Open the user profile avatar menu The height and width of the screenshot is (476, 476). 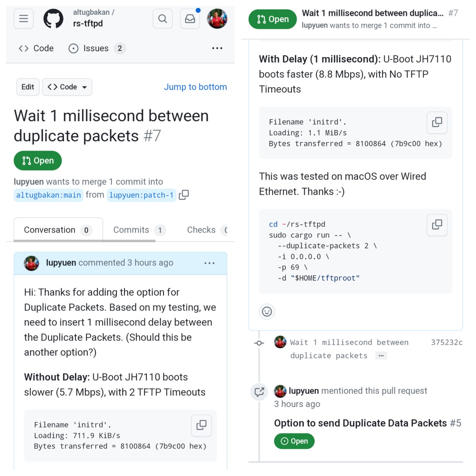pos(217,19)
